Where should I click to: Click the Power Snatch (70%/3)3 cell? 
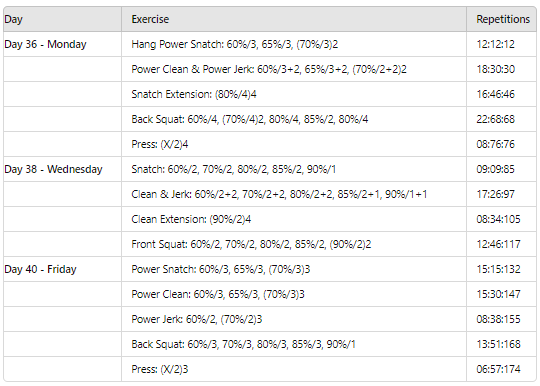coord(294,269)
